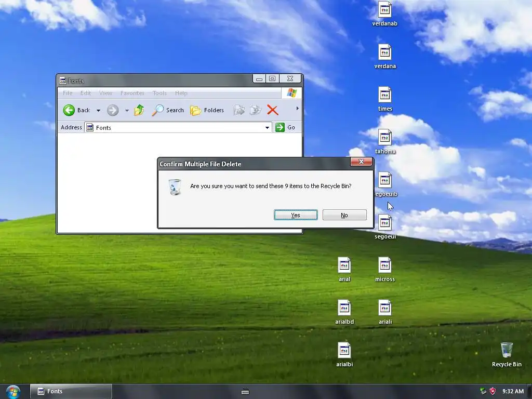This screenshot has width=532, height=399.
Task: Click the recycle bin icon in dialog
Action: (175, 187)
